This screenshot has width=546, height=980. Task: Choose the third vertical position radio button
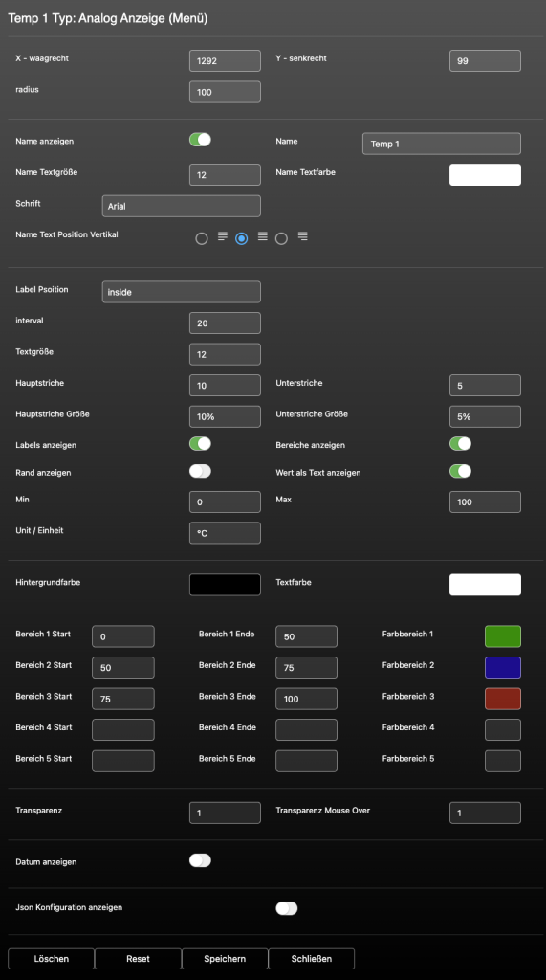click(281, 238)
